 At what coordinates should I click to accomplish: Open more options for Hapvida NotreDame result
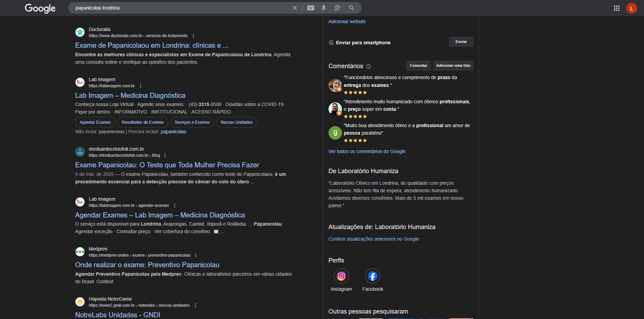(195, 305)
